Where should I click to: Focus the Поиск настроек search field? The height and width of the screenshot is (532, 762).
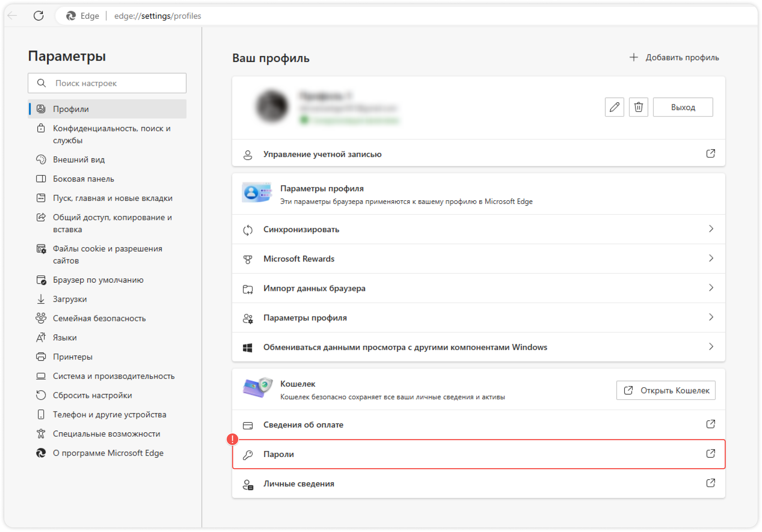(x=107, y=83)
